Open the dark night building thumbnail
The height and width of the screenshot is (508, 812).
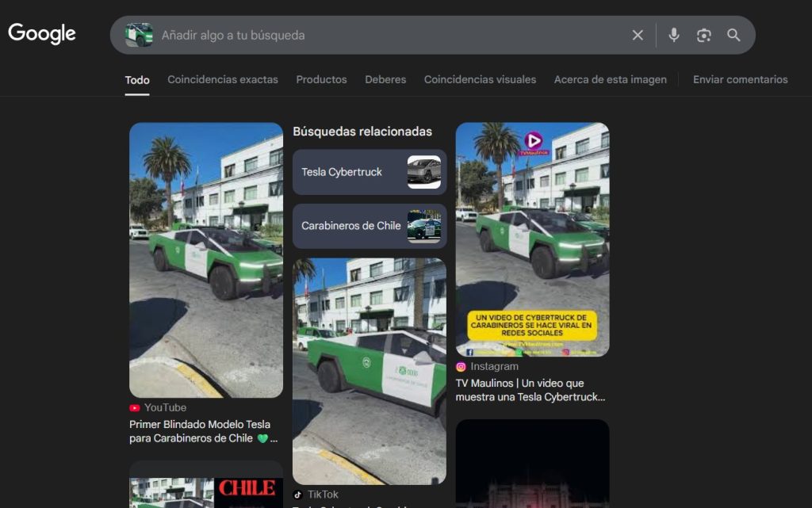(x=532, y=464)
